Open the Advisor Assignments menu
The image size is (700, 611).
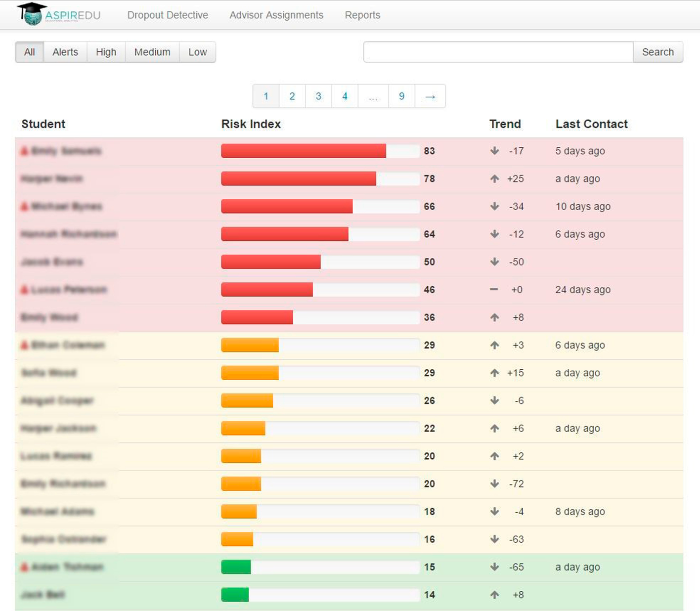[276, 15]
